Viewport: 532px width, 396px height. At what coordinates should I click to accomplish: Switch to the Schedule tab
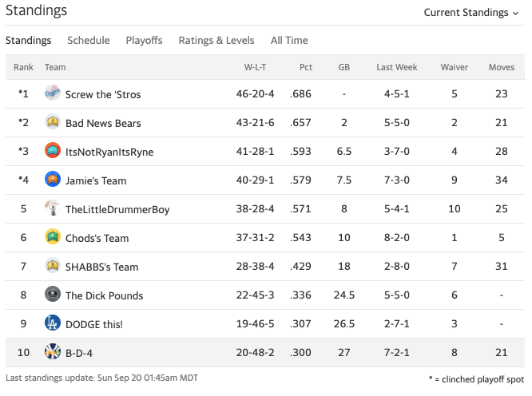coord(89,40)
